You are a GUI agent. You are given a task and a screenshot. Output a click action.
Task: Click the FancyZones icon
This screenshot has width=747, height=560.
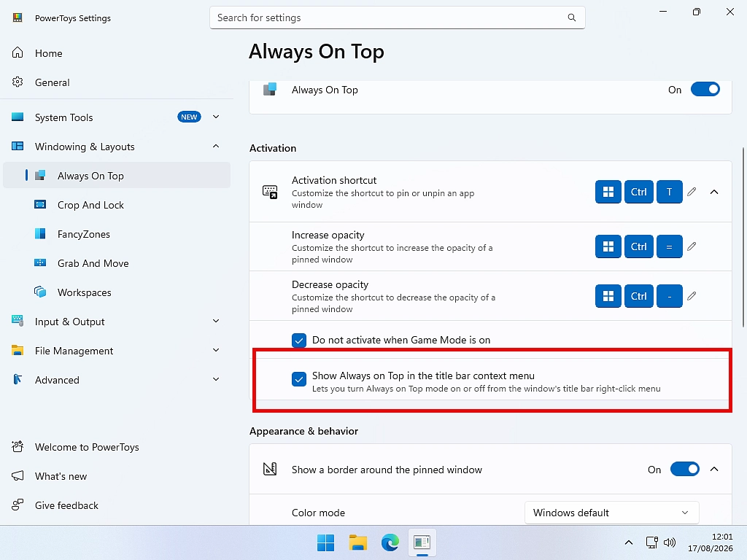pyautogui.click(x=40, y=234)
